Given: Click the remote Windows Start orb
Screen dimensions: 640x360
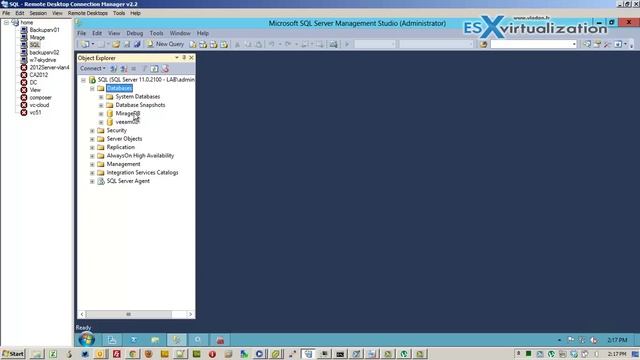Looking at the screenshot, I should (x=87, y=339).
